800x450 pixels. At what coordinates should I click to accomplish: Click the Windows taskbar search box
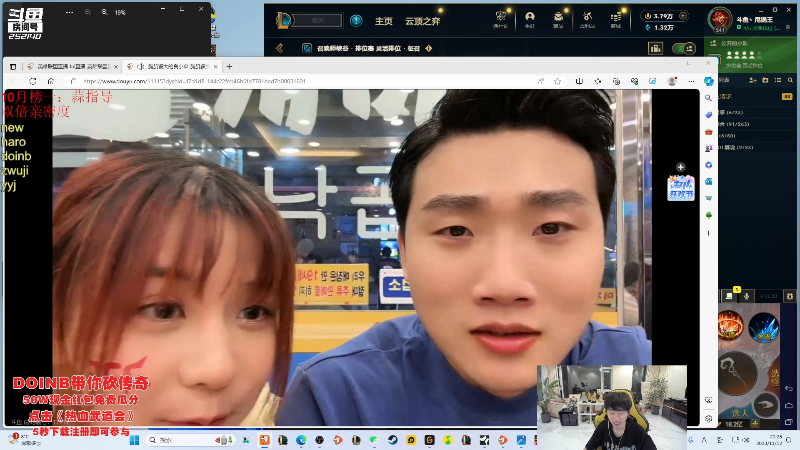tap(190, 440)
